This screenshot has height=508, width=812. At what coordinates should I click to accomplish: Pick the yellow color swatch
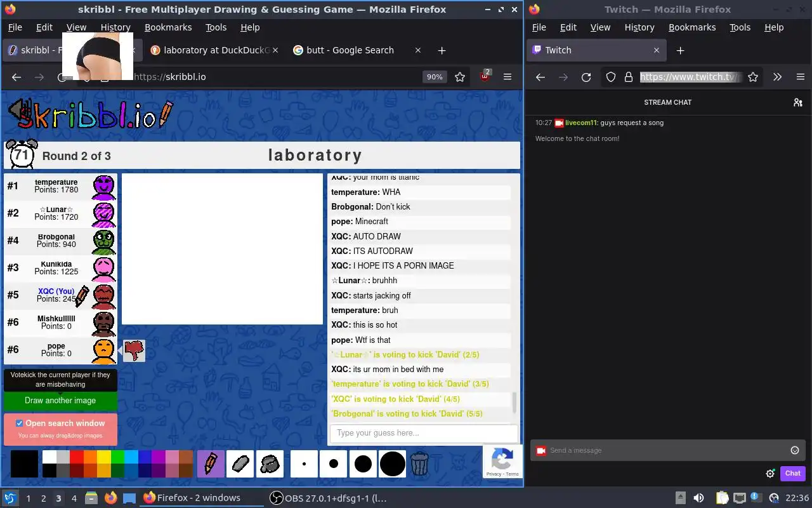click(x=104, y=457)
